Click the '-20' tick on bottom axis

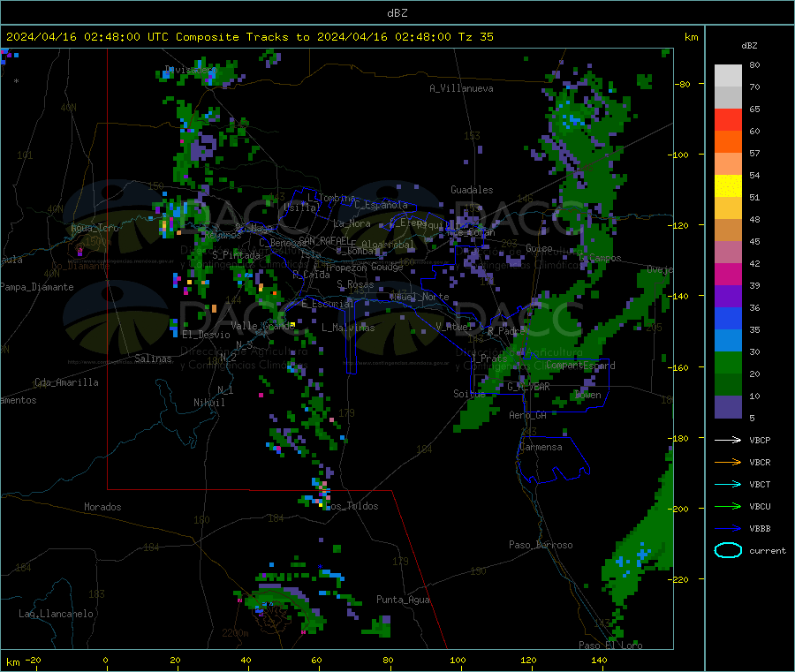pos(33,661)
